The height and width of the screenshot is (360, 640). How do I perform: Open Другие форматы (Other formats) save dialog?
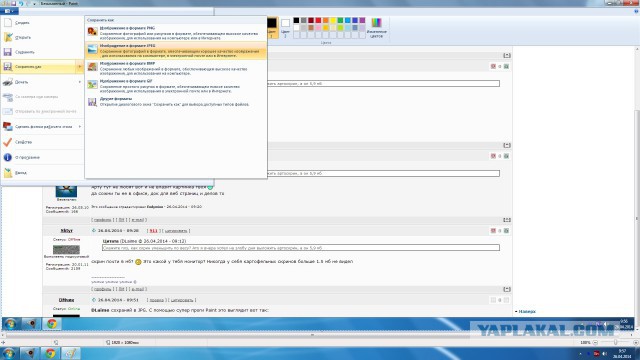click(x=176, y=102)
